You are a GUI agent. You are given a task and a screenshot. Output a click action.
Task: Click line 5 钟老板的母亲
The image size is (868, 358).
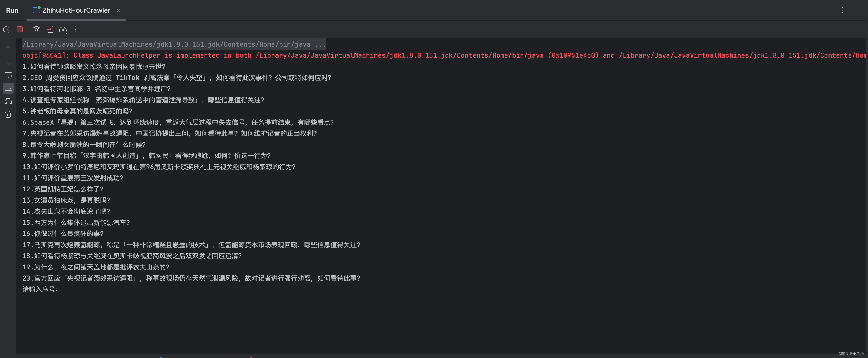coord(77,111)
